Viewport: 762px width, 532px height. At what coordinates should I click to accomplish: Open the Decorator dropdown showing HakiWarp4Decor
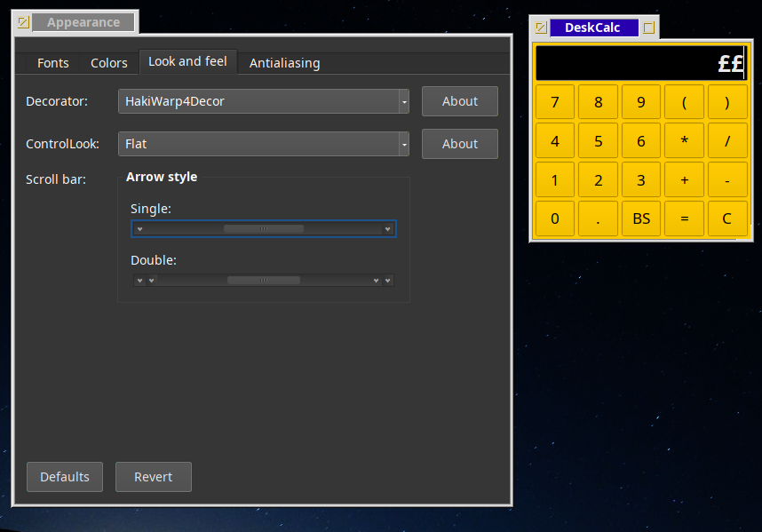pos(263,101)
